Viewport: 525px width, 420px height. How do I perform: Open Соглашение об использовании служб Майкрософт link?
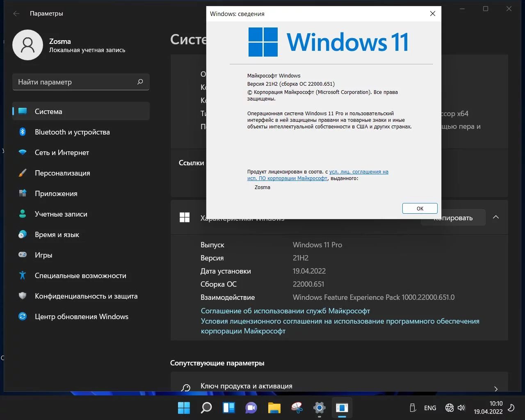click(285, 311)
